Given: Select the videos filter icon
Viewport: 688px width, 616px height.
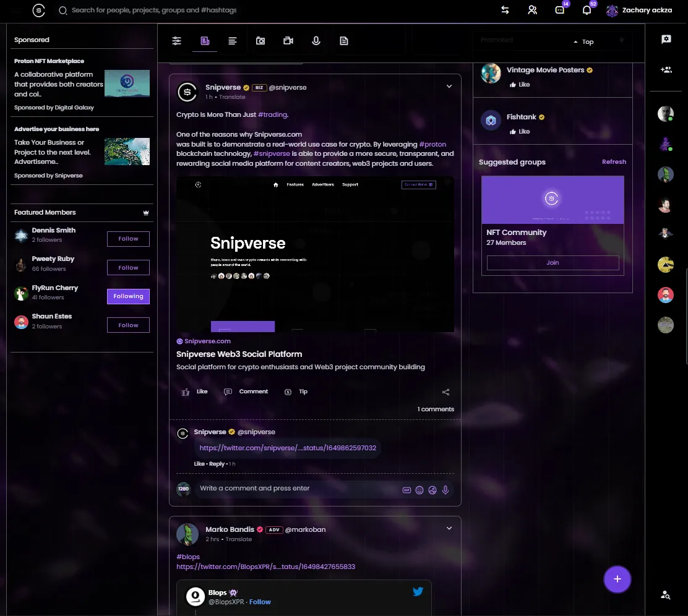Looking at the screenshot, I should coord(288,41).
